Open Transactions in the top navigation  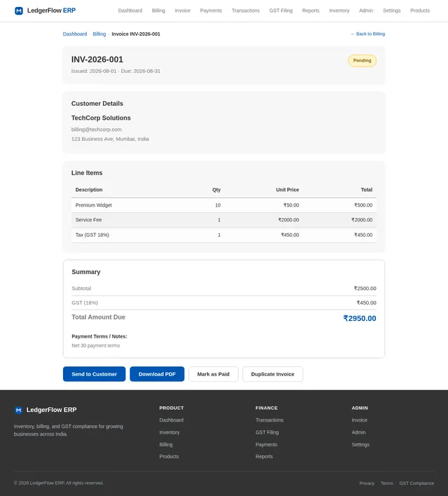pos(245,11)
